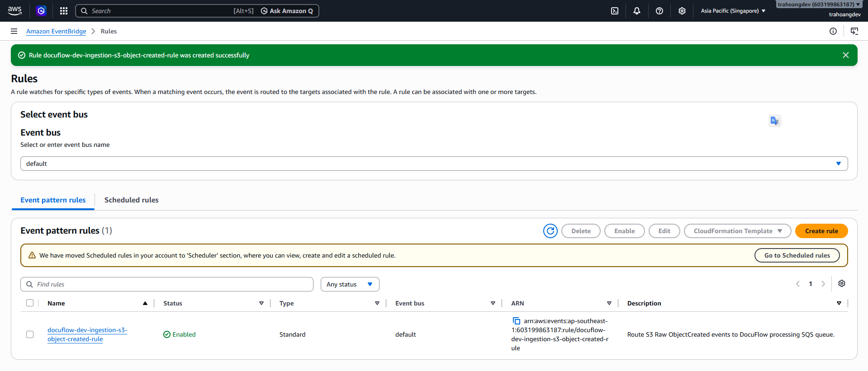868x371 pixels.
Task: Sort rules by Name column arrow
Action: (145, 303)
